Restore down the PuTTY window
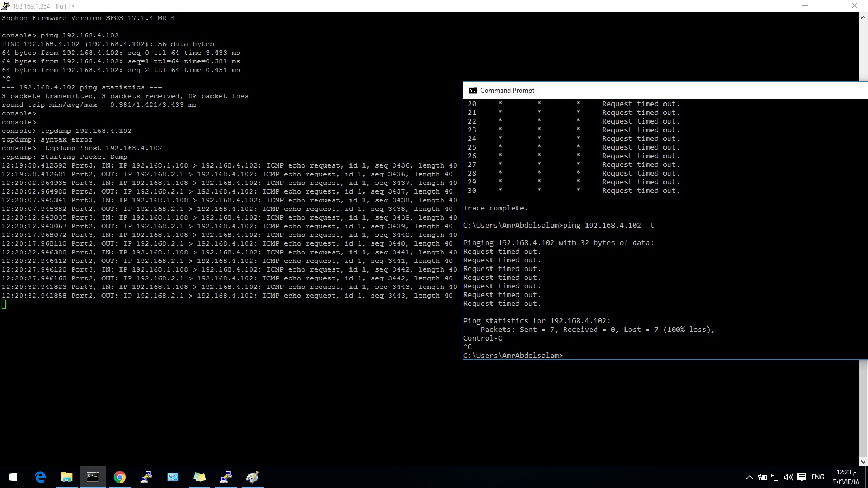The height and width of the screenshot is (488, 868). click(x=829, y=6)
